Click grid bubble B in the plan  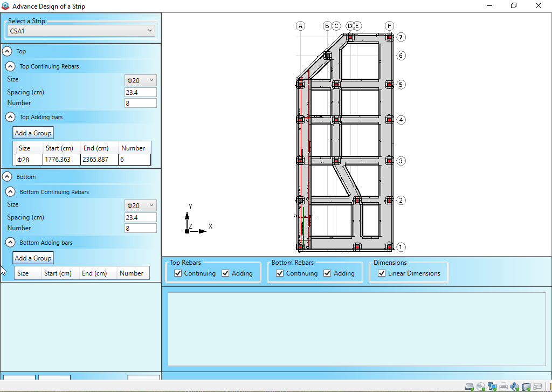(x=327, y=26)
